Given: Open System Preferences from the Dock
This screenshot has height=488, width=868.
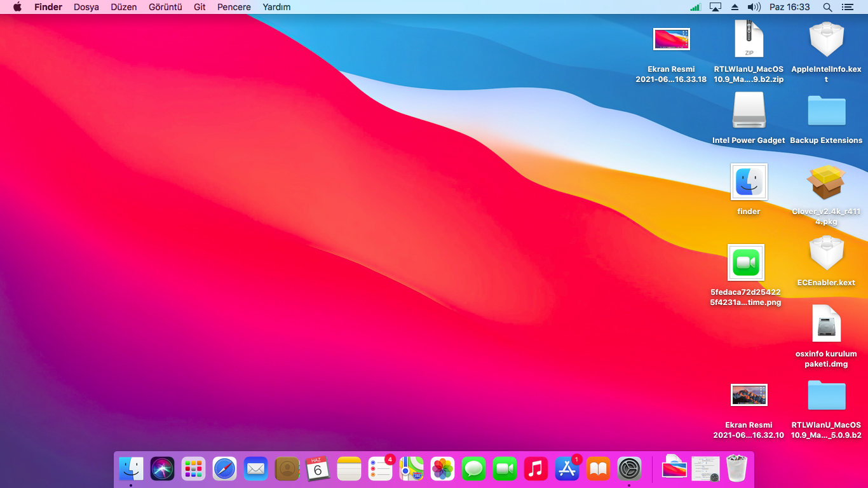Looking at the screenshot, I should point(630,469).
